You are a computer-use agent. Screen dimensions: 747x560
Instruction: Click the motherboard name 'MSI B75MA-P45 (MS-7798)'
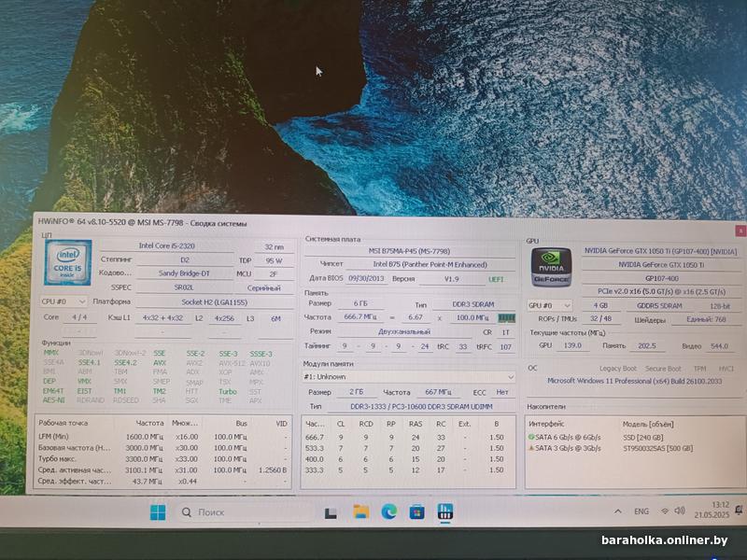(x=409, y=251)
